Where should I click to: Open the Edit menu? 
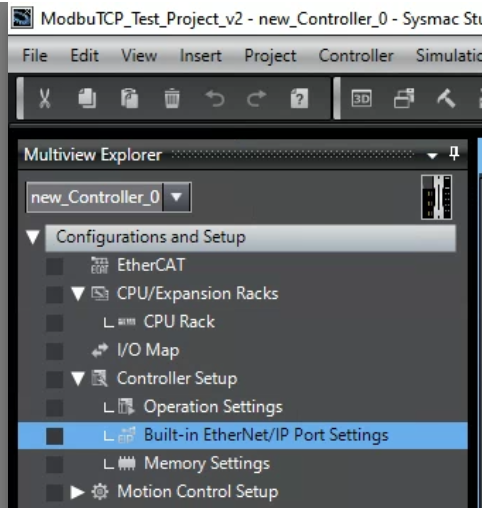[84, 55]
